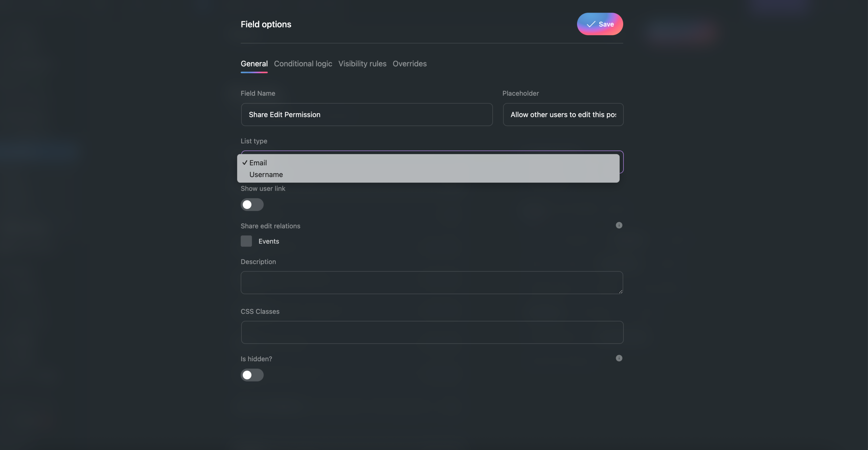Viewport: 868px width, 450px height.
Task: Open the Visibility rules tab
Action: pyautogui.click(x=362, y=64)
